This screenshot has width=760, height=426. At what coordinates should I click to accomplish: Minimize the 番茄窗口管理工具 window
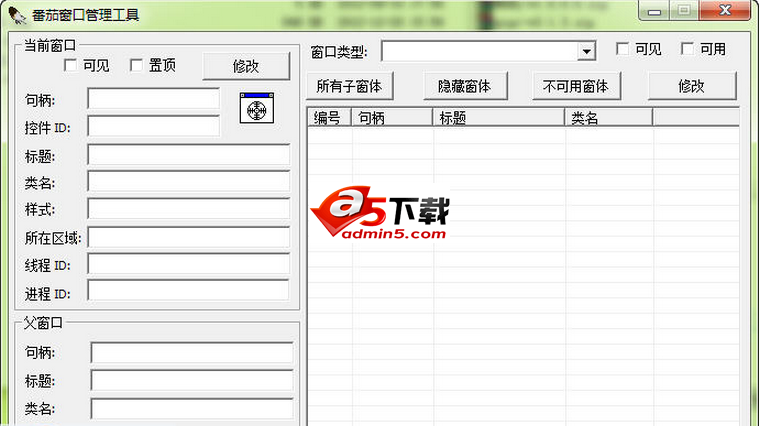(x=654, y=11)
